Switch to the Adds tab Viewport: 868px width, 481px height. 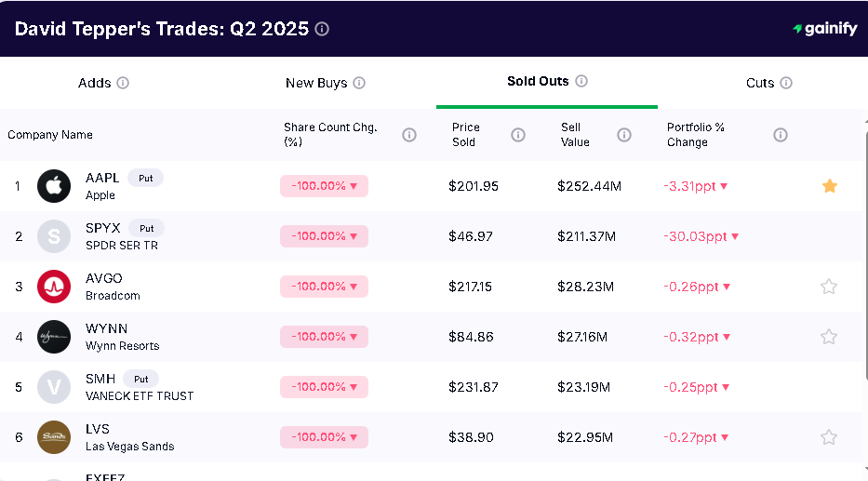pos(94,83)
